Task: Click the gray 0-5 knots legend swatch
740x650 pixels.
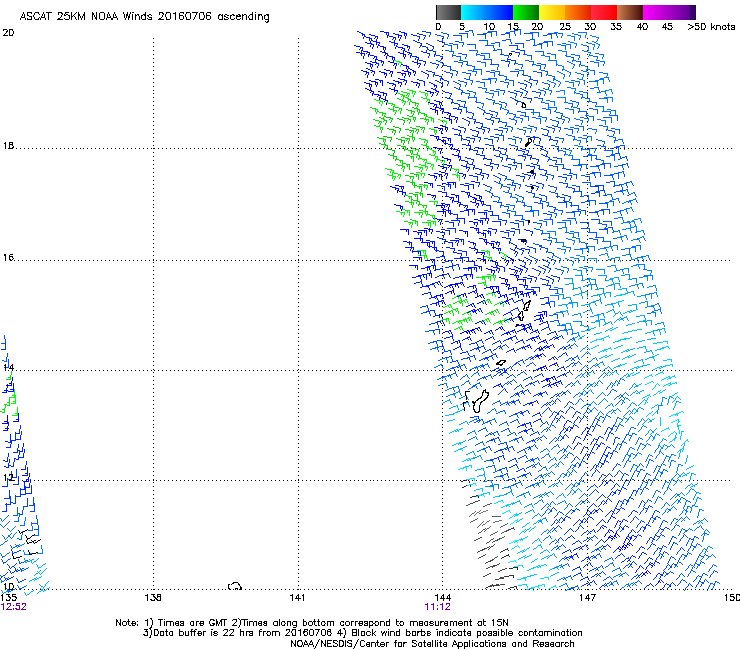Action: click(x=448, y=12)
